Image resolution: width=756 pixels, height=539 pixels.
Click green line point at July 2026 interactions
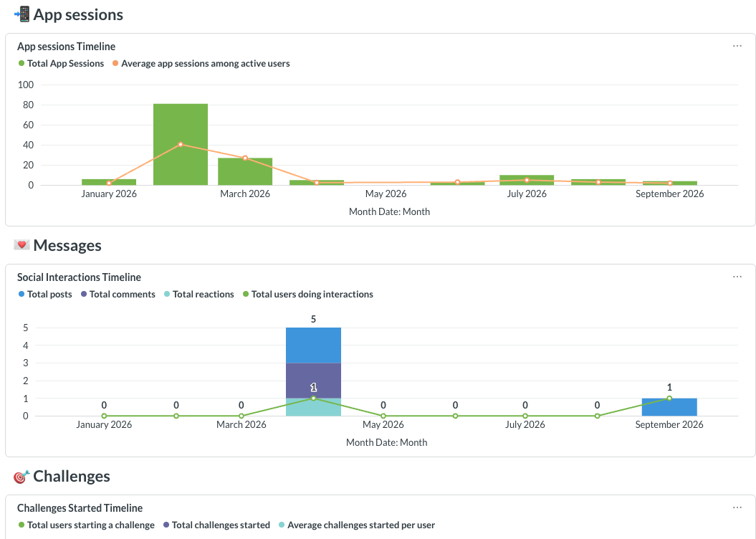[525, 416]
